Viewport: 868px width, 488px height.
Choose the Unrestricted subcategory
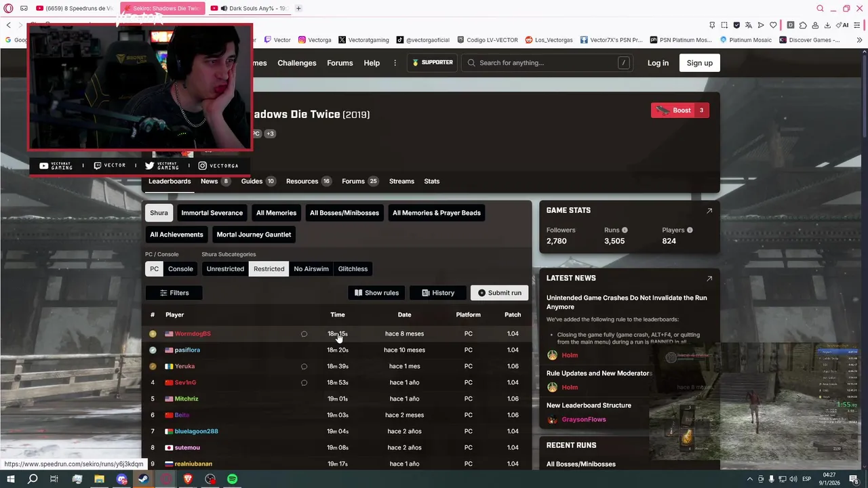(225, 269)
